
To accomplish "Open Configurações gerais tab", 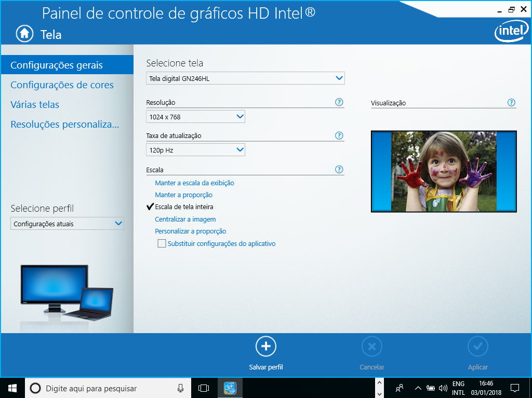I will pyautogui.click(x=67, y=65).
